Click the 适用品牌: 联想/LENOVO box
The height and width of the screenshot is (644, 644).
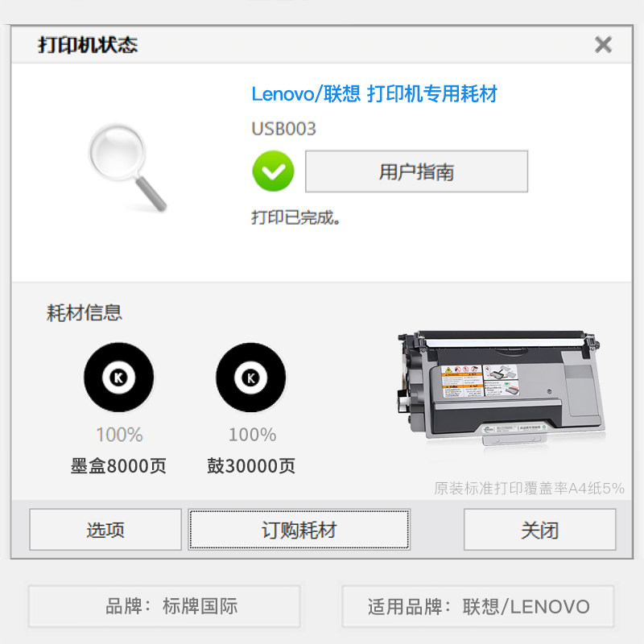click(x=478, y=606)
